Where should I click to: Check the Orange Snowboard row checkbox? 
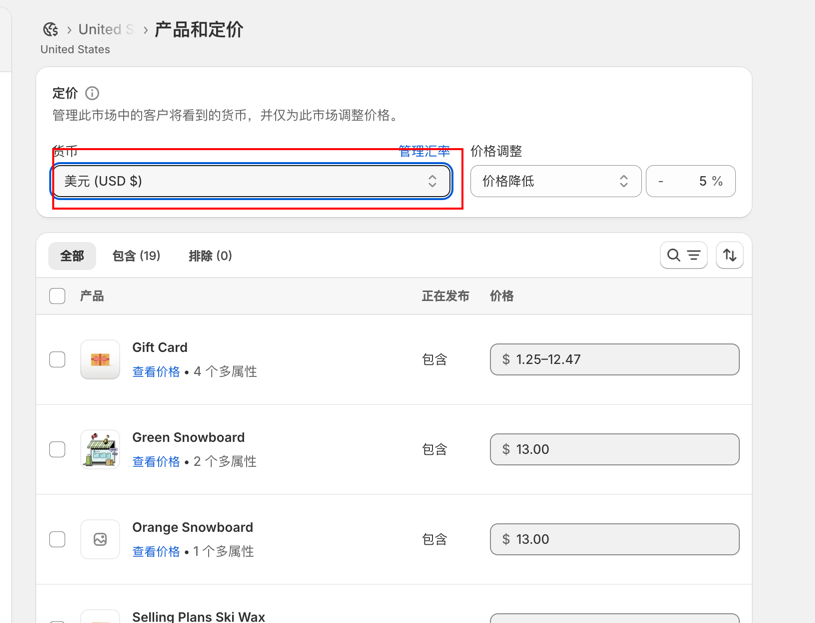click(57, 539)
